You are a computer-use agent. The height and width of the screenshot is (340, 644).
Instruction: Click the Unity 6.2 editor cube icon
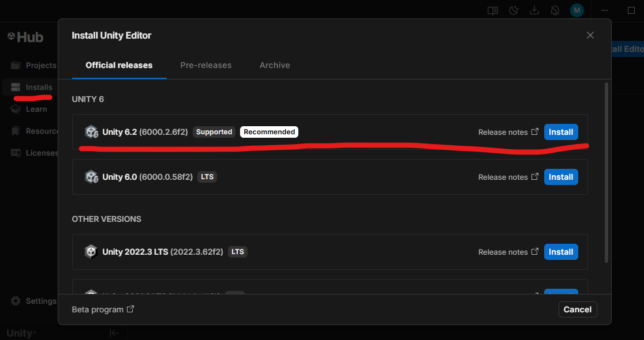91,132
